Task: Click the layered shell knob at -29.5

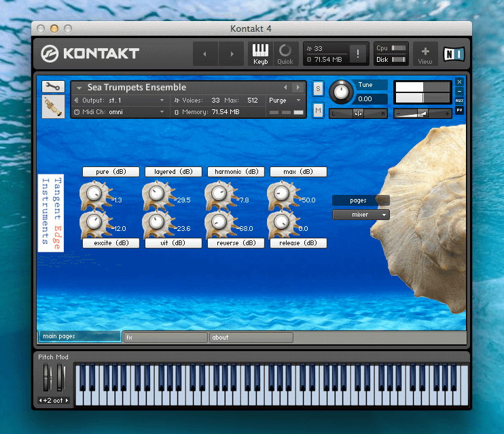Action: pos(156,194)
